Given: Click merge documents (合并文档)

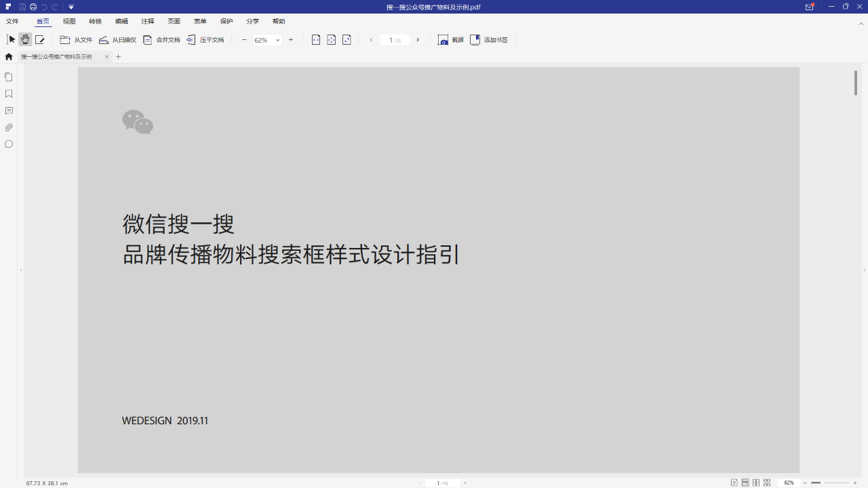Looking at the screenshot, I should point(161,40).
